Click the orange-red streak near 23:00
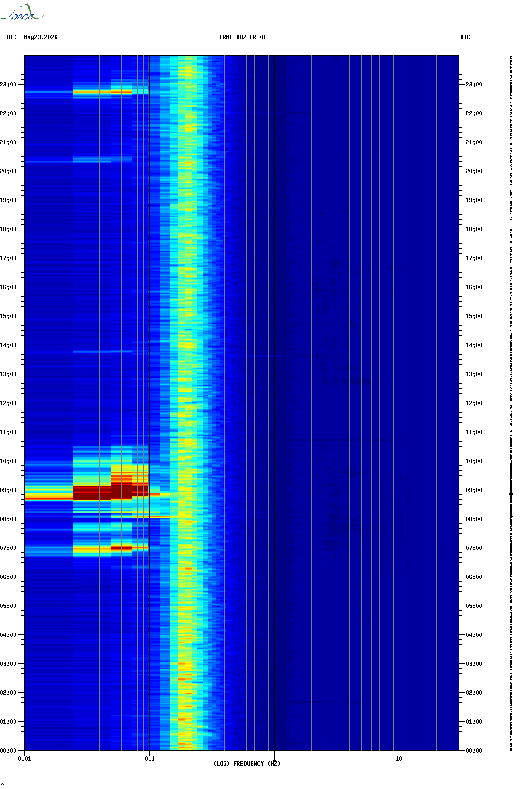532x789 pixels. (102, 91)
